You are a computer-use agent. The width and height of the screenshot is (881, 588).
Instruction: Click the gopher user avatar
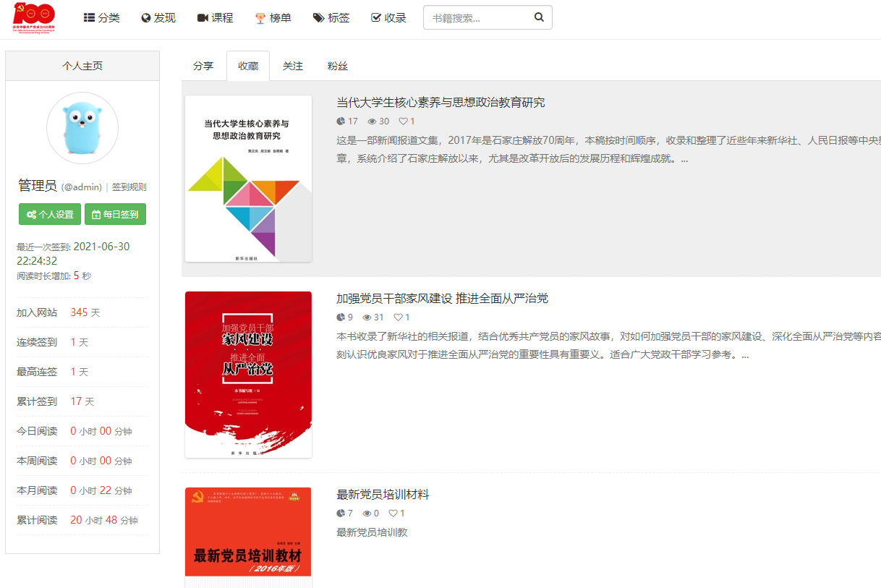pyautogui.click(x=82, y=128)
